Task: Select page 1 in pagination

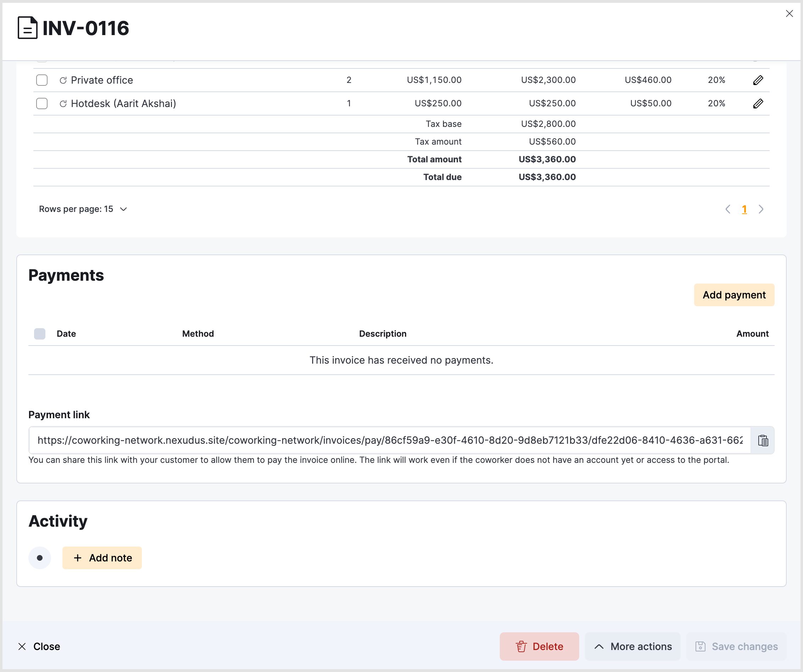Action: click(x=744, y=209)
